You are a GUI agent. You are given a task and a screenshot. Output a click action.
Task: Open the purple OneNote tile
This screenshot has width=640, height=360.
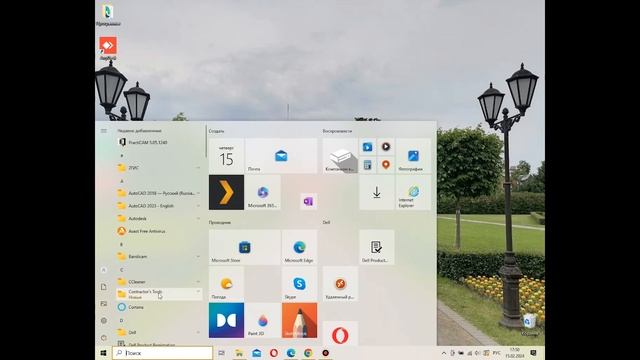(x=308, y=201)
